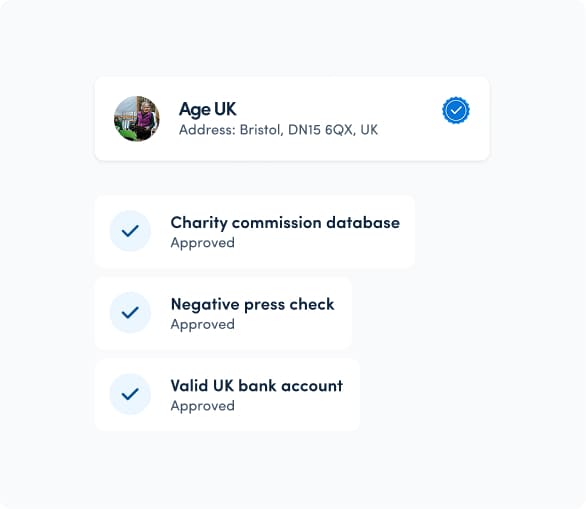Click the Address: label before Bristol
The height and width of the screenshot is (509, 586).
[x=207, y=130]
